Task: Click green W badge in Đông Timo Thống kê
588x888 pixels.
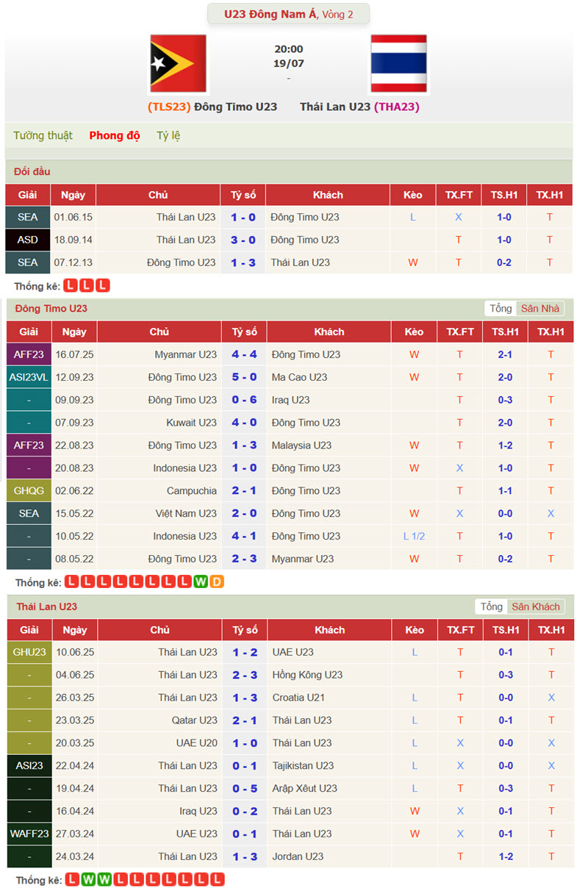Action: [x=201, y=582]
